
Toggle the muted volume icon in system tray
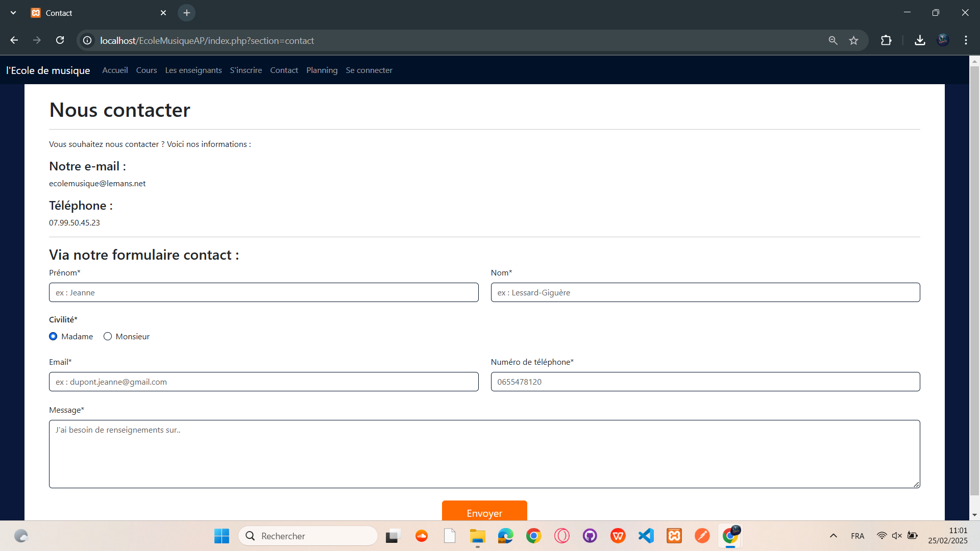point(897,536)
